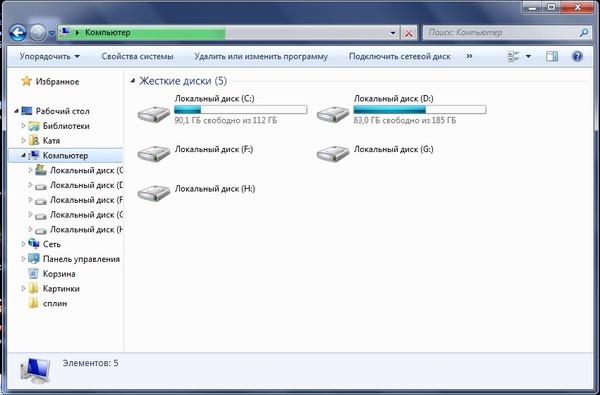Click the сплин folder icon
Viewport: 600px width, 395px height.
pyautogui.click(x=34, y=303)
